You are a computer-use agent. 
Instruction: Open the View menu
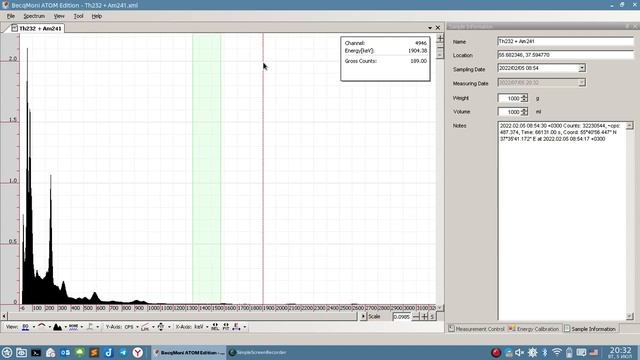[59, 16]
